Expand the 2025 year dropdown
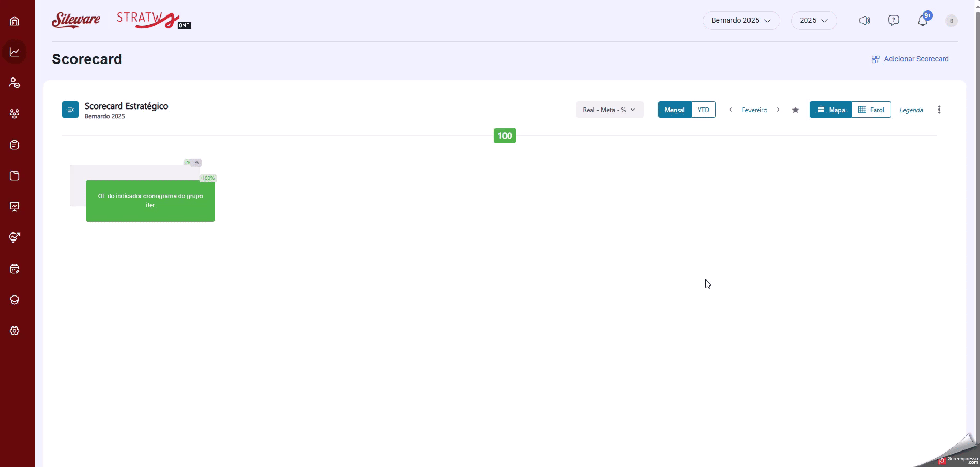980x467 pixels. point(814,21)
